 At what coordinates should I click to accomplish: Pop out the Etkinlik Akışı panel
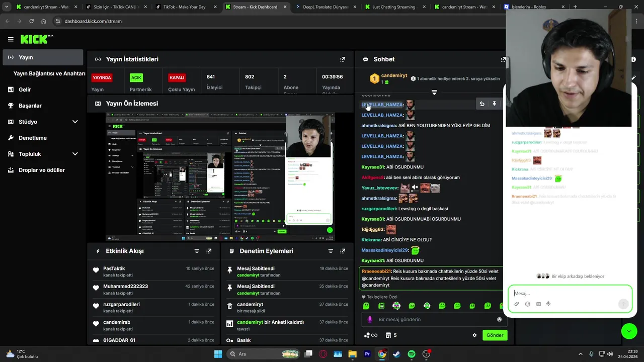tap(209, 251)
